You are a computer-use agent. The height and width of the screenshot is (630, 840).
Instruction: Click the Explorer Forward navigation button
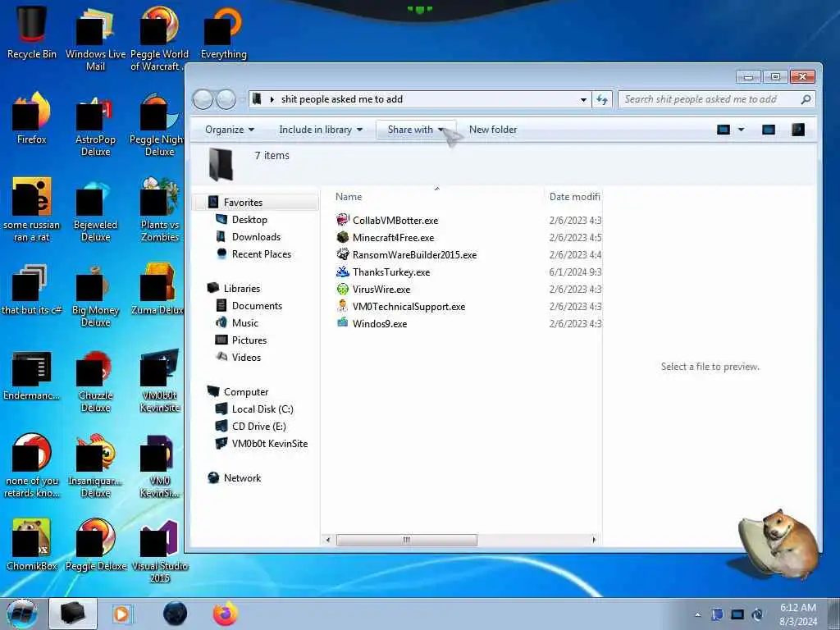point(226,99)
